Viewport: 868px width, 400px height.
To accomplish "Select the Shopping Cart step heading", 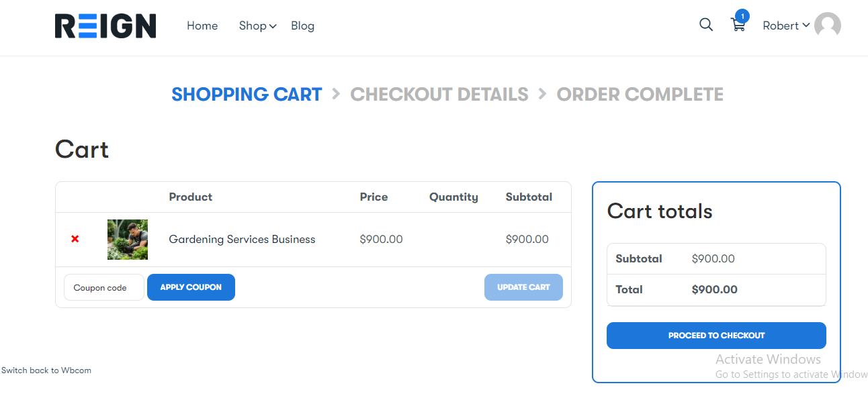I will coord(247,95).
